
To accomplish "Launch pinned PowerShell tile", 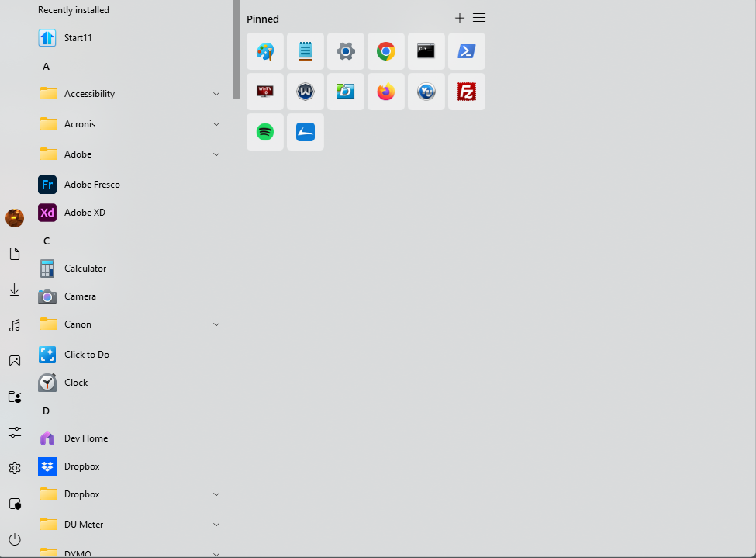I will 467,51.
